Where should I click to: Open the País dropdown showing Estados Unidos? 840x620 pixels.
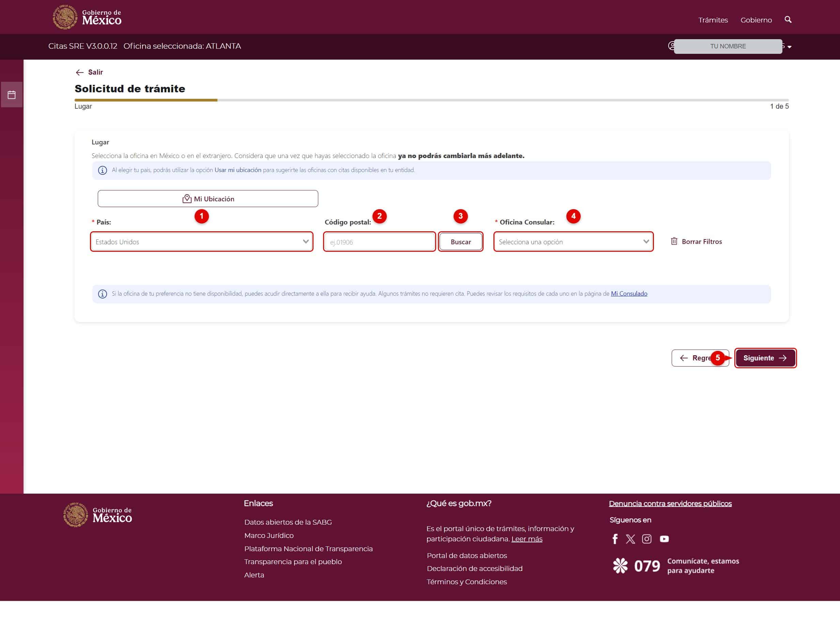click(x=201, y=242)
